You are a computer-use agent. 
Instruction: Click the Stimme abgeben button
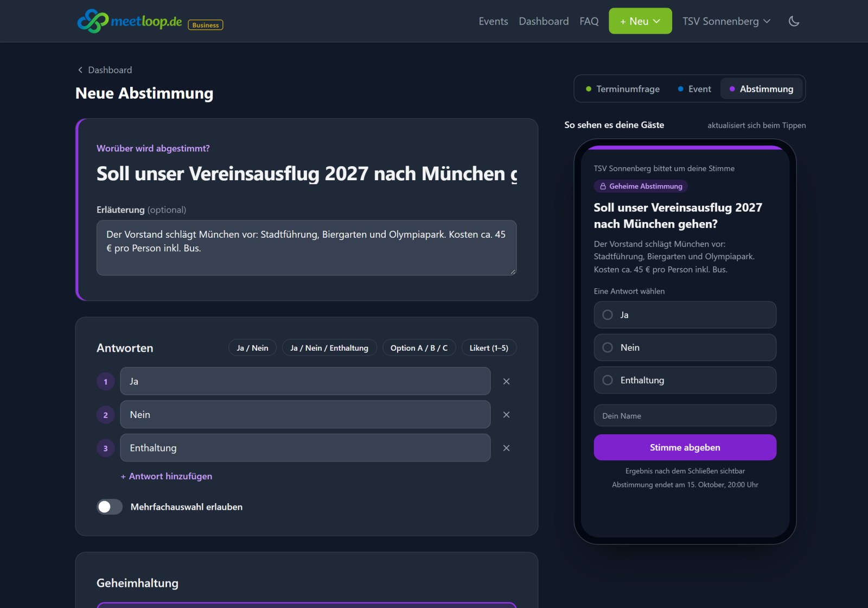click(685, 447)
